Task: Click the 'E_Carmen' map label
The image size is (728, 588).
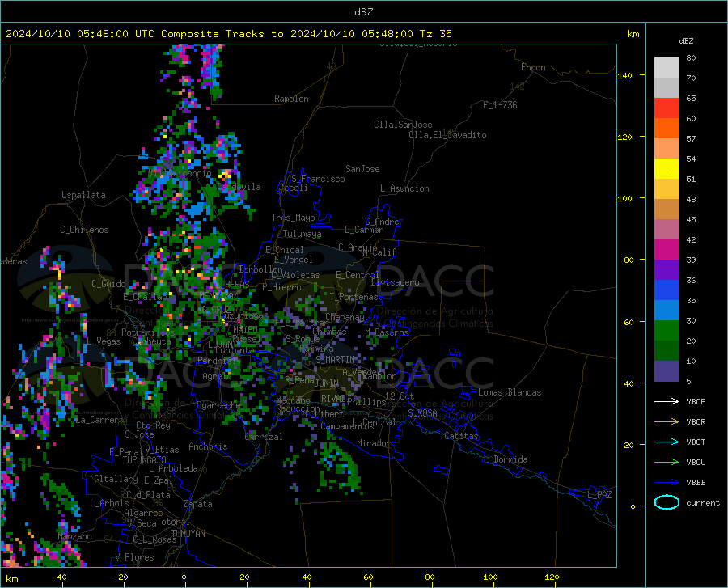Action: [x=364, y=230]
